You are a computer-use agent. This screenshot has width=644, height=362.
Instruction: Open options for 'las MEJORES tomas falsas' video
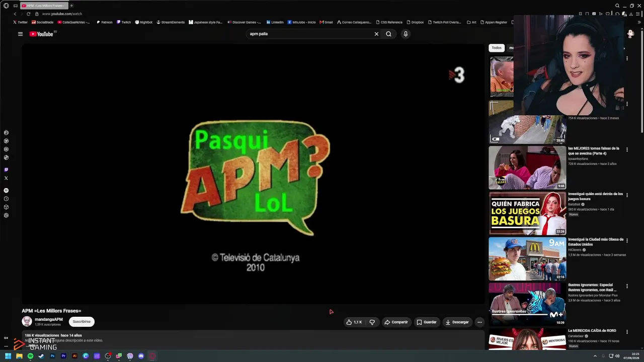point(627,150)
